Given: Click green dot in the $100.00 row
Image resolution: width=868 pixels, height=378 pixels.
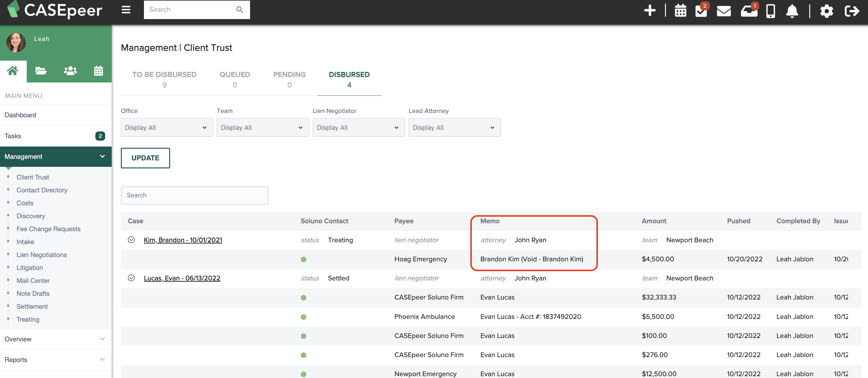Looking at the screenshot, I should coord(304,336).
